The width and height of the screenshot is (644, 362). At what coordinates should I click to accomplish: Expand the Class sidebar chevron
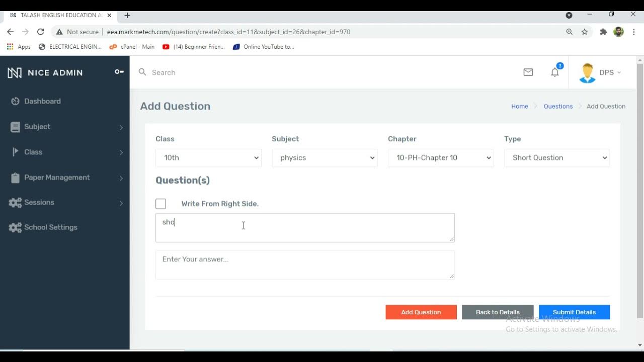121,153
